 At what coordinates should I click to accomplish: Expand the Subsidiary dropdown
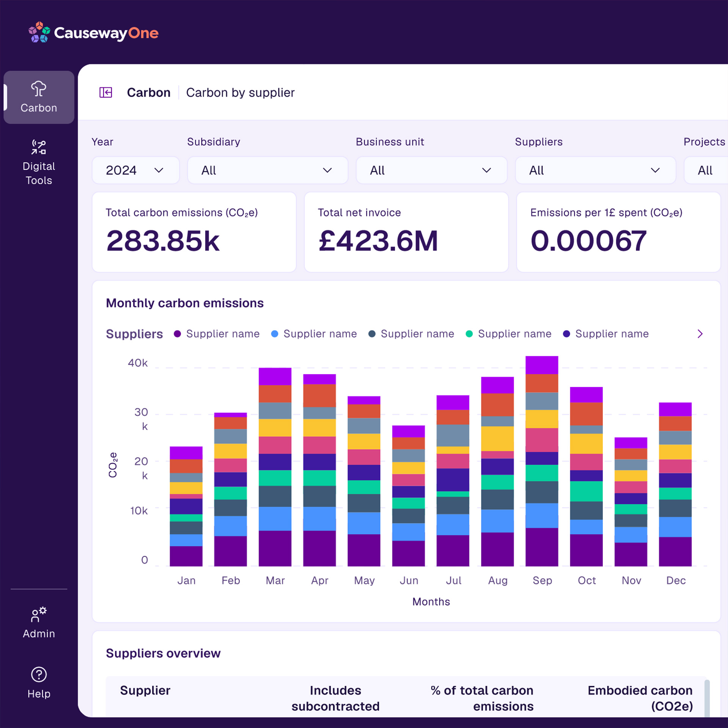pos(268,170)
